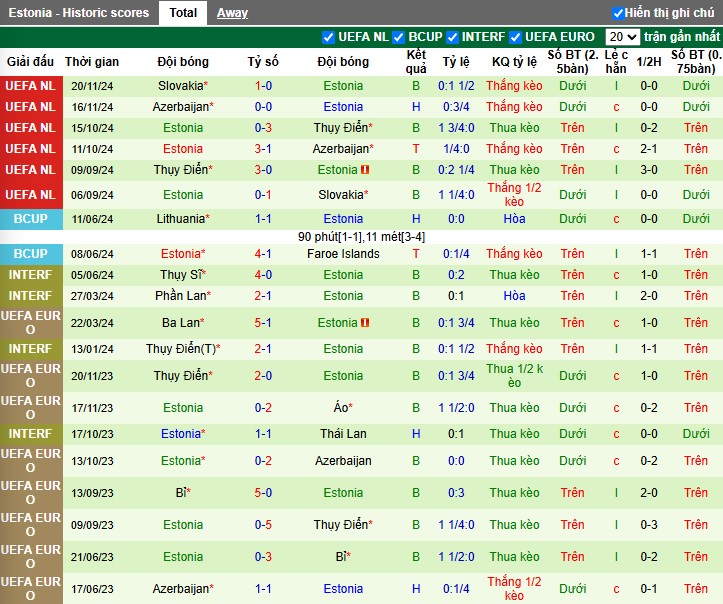Uncheck the UEFA EURO filter checkbox
This screenshot has height=604, width=723.
tap(515, 37)
